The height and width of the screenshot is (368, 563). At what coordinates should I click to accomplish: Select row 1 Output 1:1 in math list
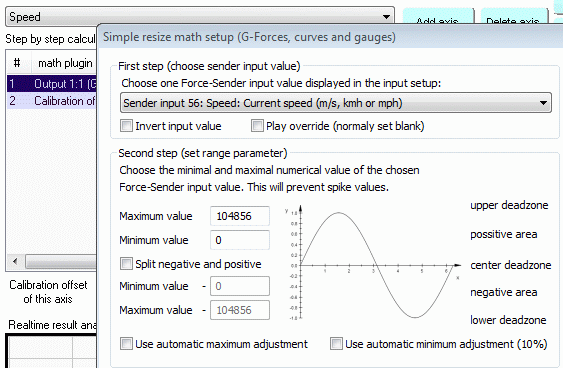(x=52, y=84)
